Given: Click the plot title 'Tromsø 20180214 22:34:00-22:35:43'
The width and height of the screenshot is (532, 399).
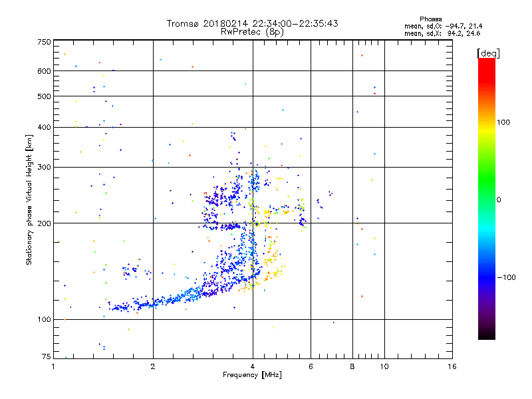Looking at the screenshot, I should tap(252, 23).
